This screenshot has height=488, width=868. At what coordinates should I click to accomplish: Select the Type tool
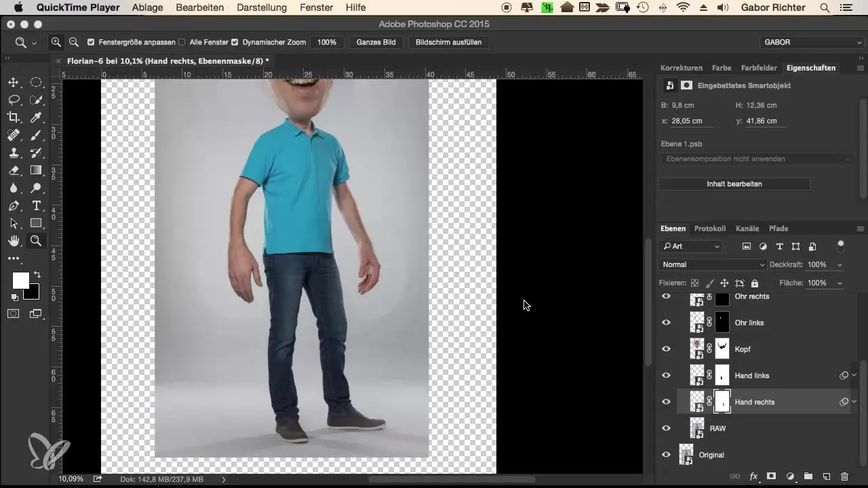click(36, 205)
